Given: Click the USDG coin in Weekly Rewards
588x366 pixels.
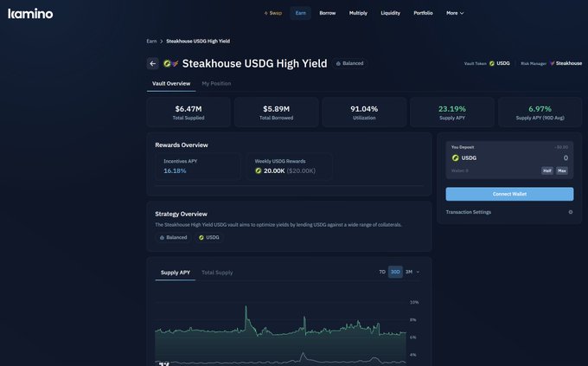Looking at the screenshot, I should point(258,170).
